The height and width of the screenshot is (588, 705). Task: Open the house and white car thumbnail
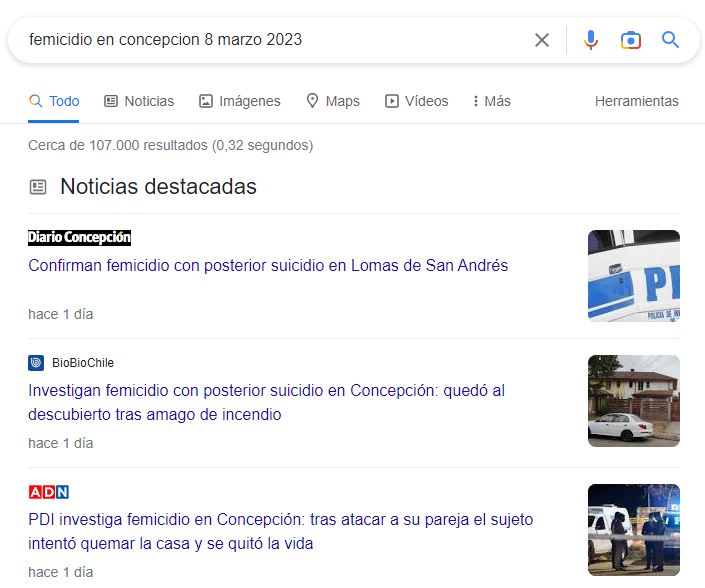(634, 401)
